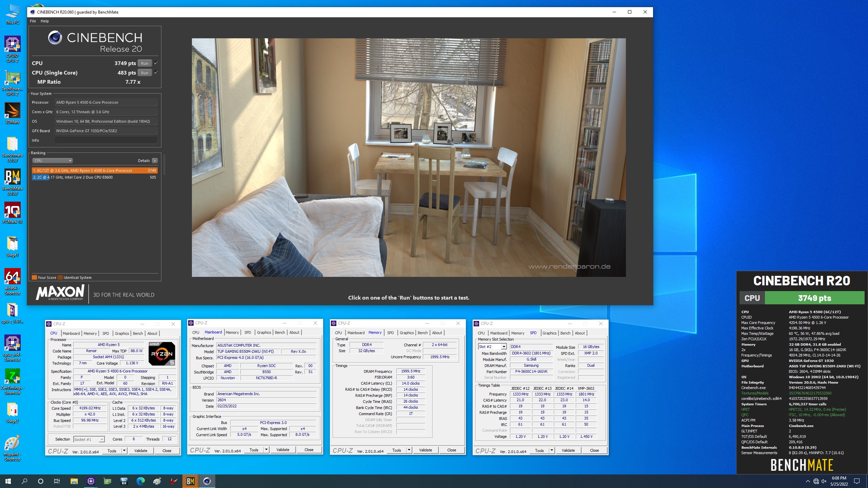Click Tools button in Memory CPU-Z window

click(x=397, y=450)
